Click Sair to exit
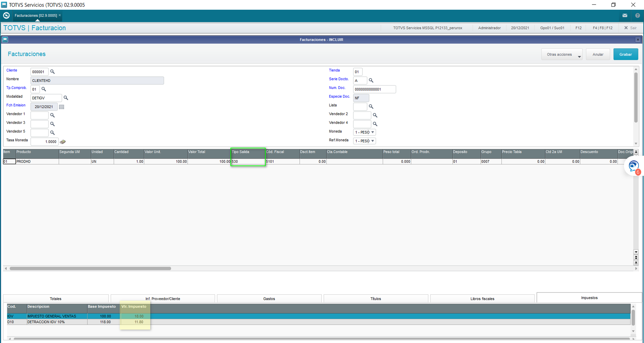 pyautogui.click(x=630, y=28)
